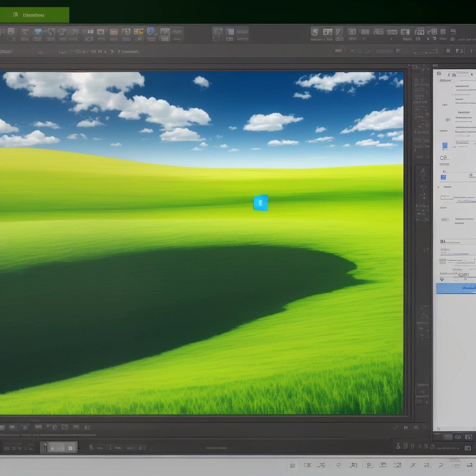The width and height of the screenshot is (476, 476).
Task: Click the blue shield icon in the top toolbar
Action: pyautogui.click(x=151, y=31)
